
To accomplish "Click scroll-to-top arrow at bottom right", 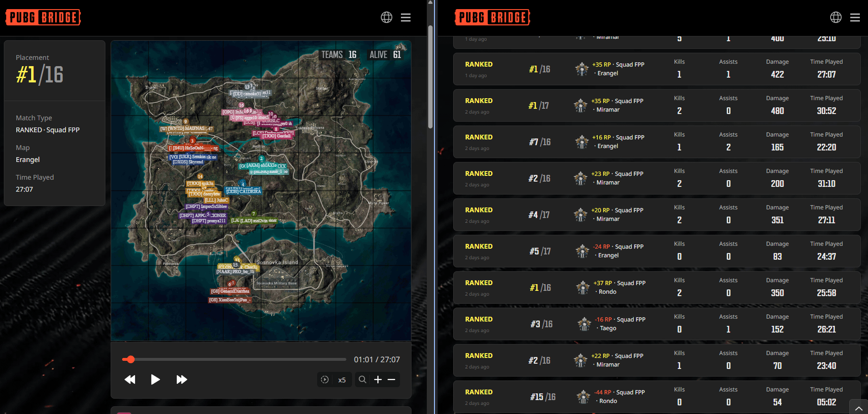I will click(858, 408).
